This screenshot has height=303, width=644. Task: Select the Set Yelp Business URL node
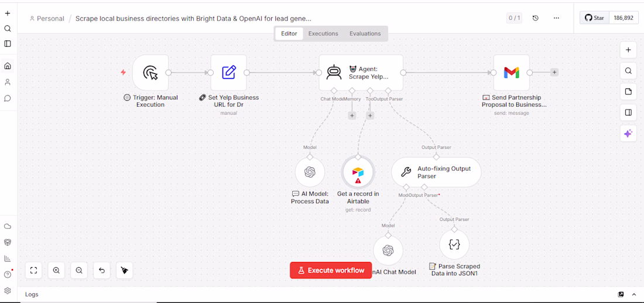[x=229, y=73]
